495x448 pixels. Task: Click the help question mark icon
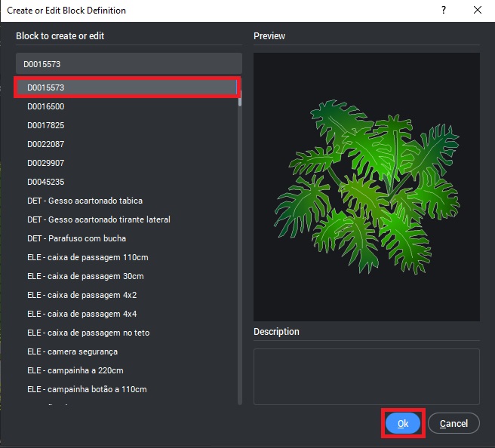(x=443, y=11)
